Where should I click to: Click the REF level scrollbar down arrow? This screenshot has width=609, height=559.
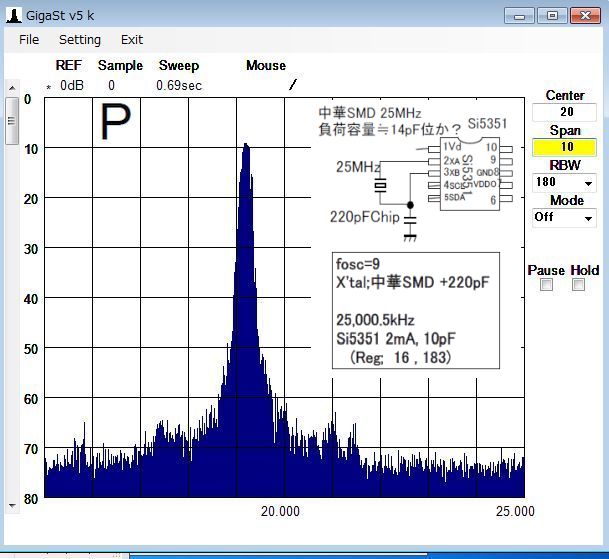[12, 505]
